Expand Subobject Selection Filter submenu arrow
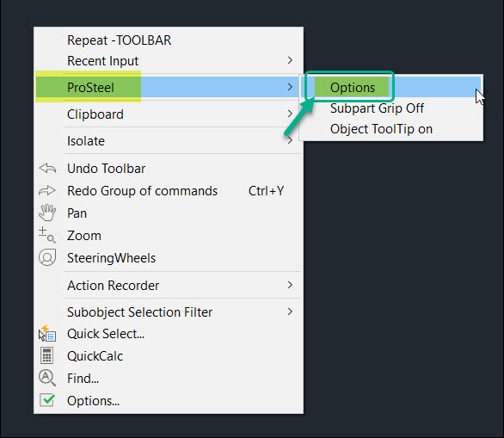This screenshot has height=438, width=504. coord(290,312)
